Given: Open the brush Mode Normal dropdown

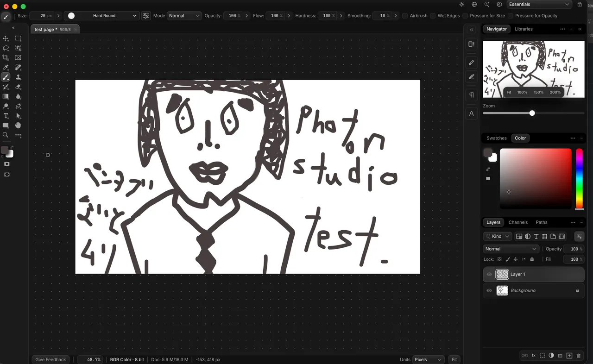Looking at the screenshot, I should point(184,16).
